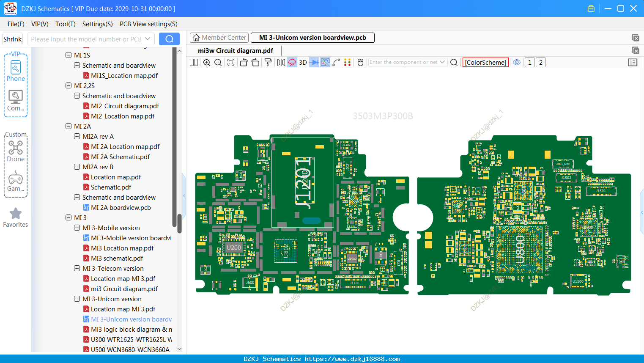Click the blue search button
This screenshot has height=363, width=644.
click(x=169, y=39)
